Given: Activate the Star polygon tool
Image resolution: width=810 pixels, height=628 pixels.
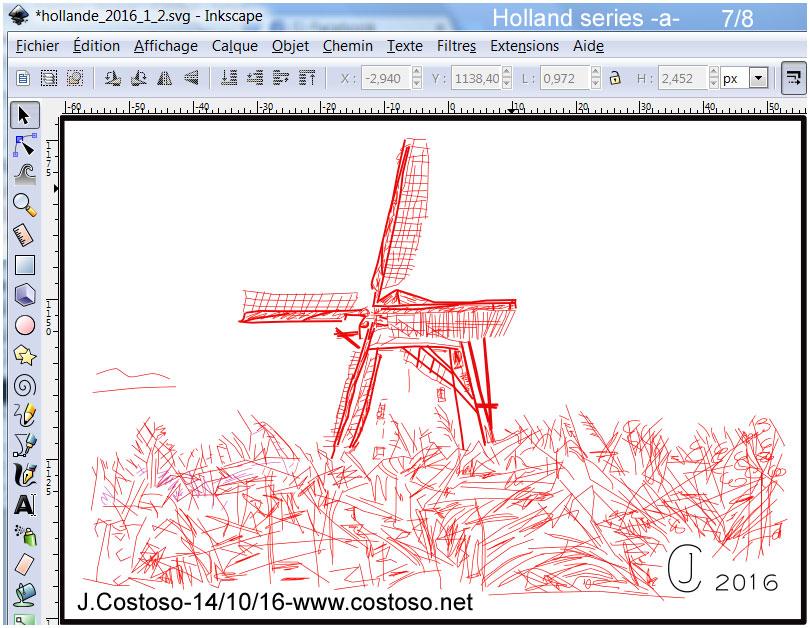Looking at the screenshot, I should 24,355.
